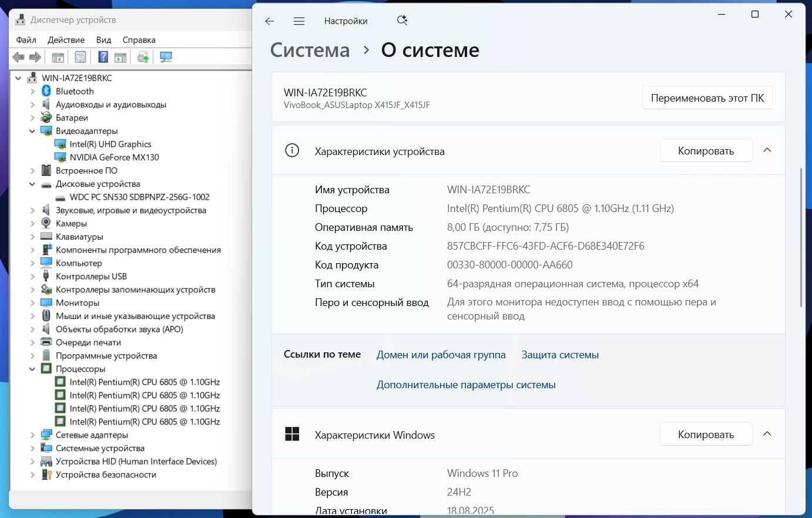Open the Справка menu
The width and height of the screenshot is (812, 518).
coord(139,40)
